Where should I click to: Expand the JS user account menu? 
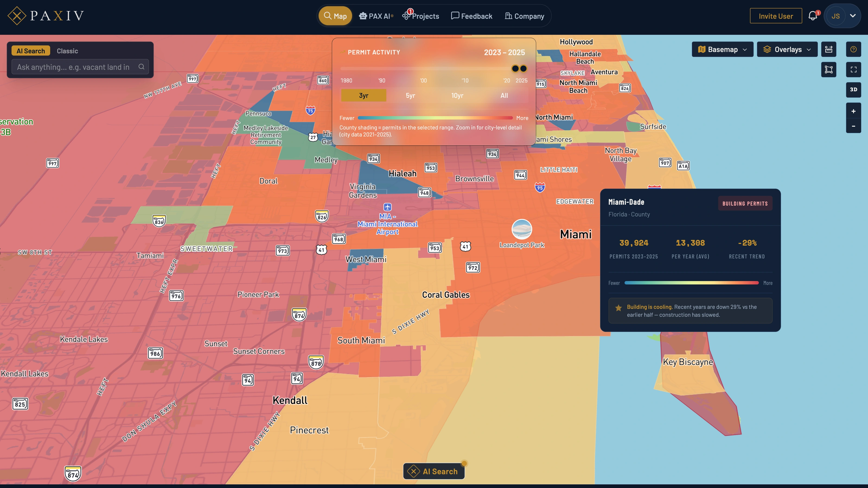[x=853, y=16]
